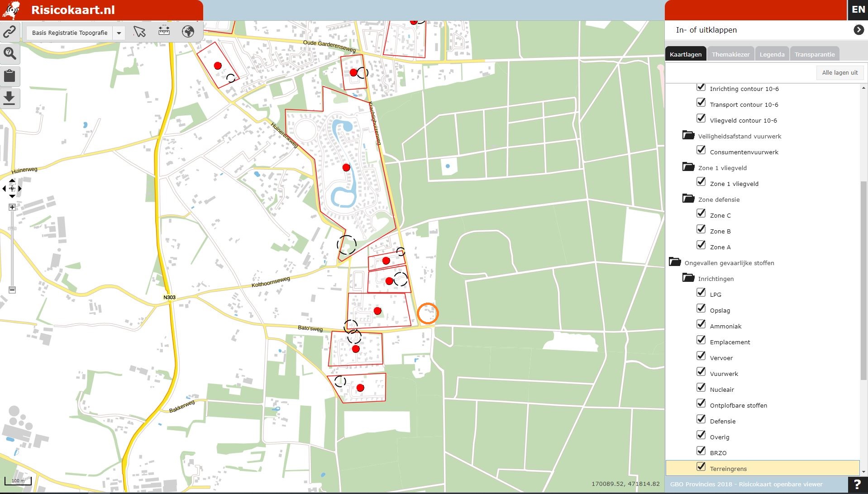Click the download icon
Screen dimensions: 868x494
[x=10, y=98]
